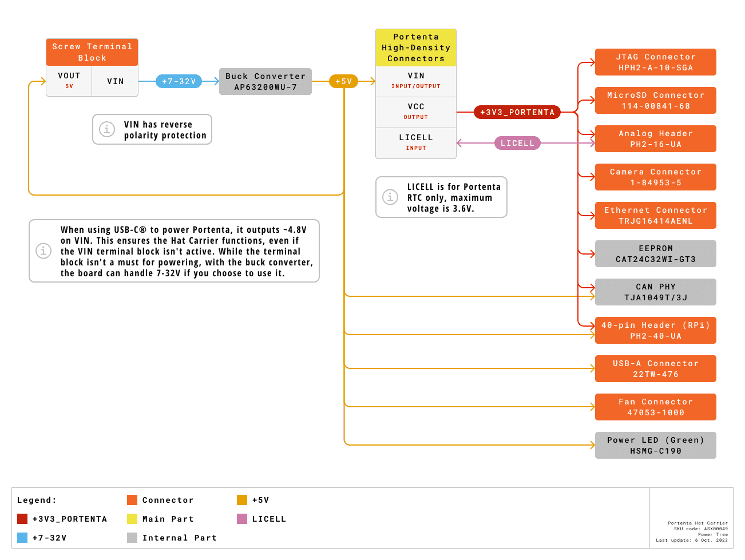This screenshot has width=745, height=560.
Task: Click the amber +5V legend swatch
Action: click(242, 500)
